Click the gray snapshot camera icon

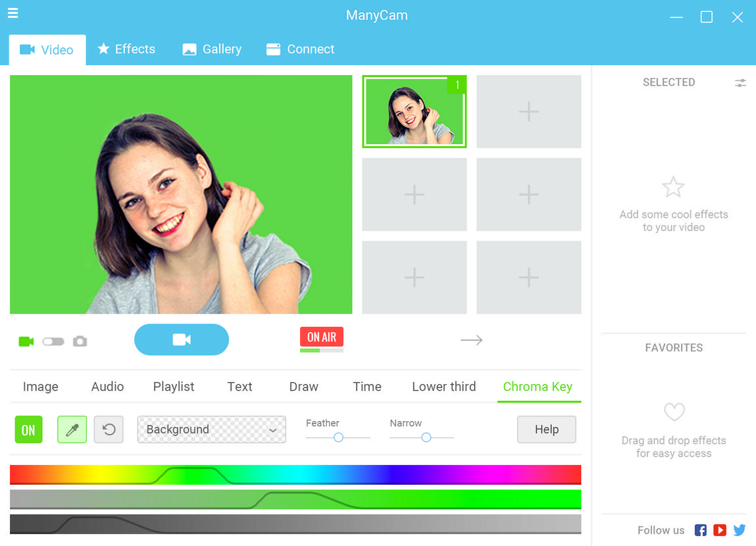80,341
